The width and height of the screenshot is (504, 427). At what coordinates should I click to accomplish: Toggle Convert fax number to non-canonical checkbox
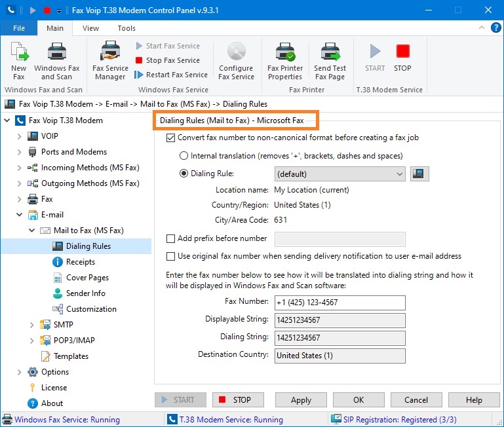pos(170,138)
